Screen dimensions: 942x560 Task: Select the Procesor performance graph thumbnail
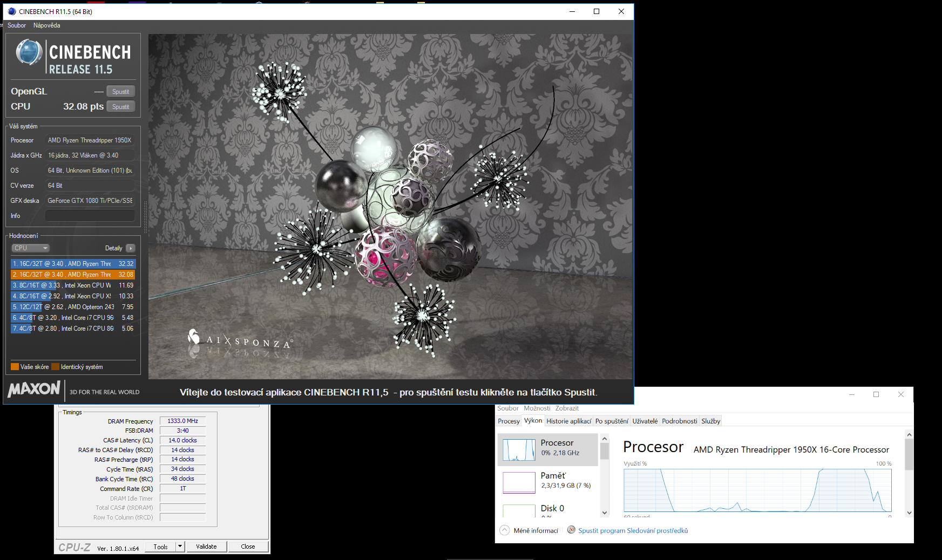[519, 449]
